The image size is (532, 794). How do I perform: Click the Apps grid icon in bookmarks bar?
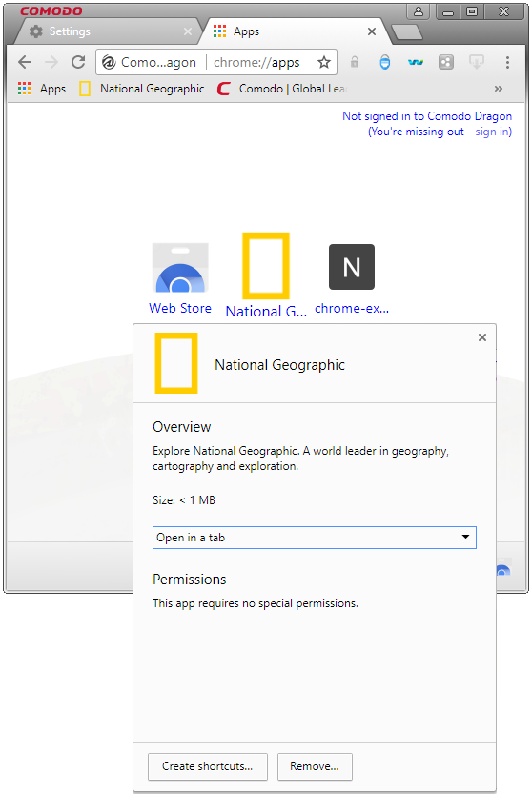click(x=25, y=89)
